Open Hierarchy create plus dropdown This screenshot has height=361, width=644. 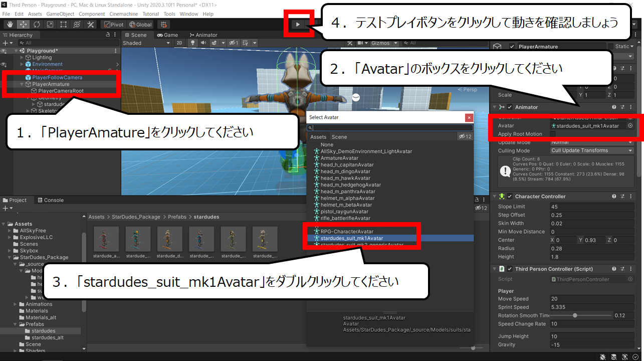pos(7,43)
